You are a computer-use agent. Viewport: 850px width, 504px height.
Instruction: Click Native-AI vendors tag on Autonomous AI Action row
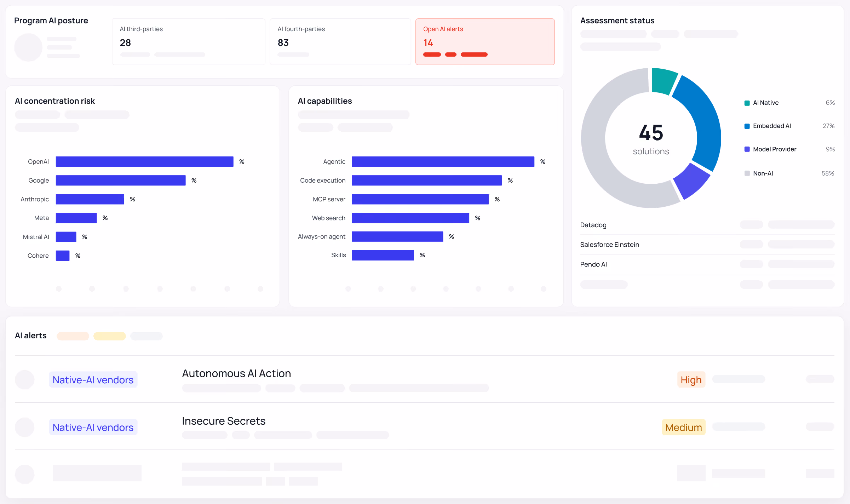93,380
